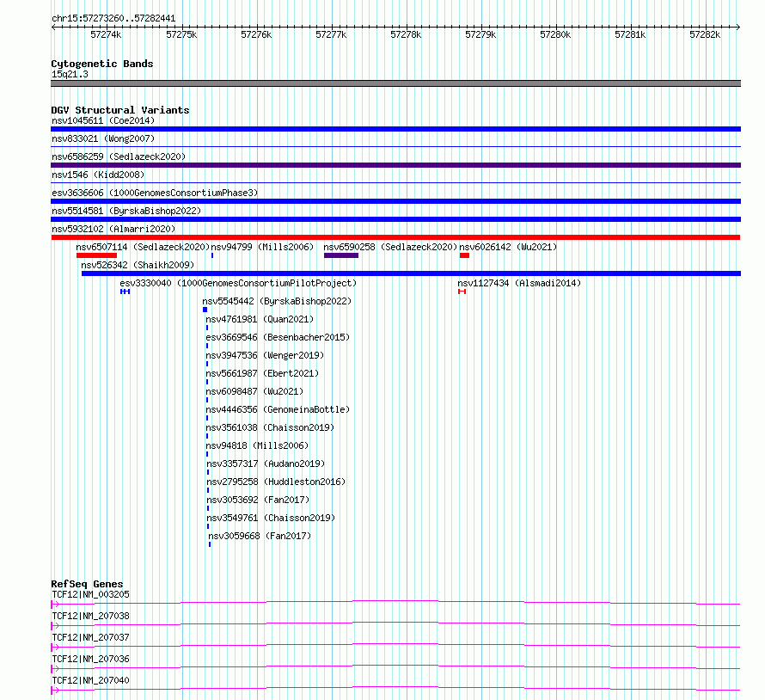Click the nsv5932102 (Almarri2020) text label

113,229
